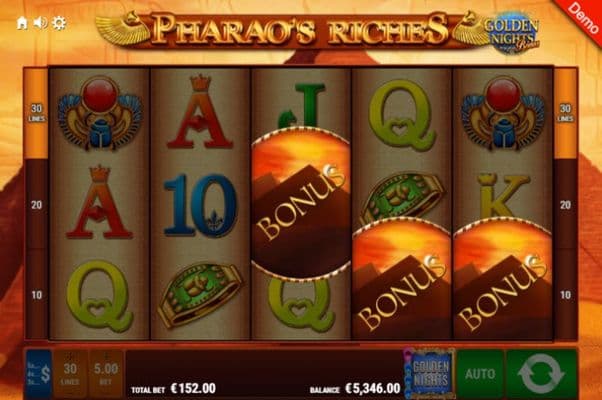Adjust the 5.00 bet selector
602x400 pixels.
[106, 374]
